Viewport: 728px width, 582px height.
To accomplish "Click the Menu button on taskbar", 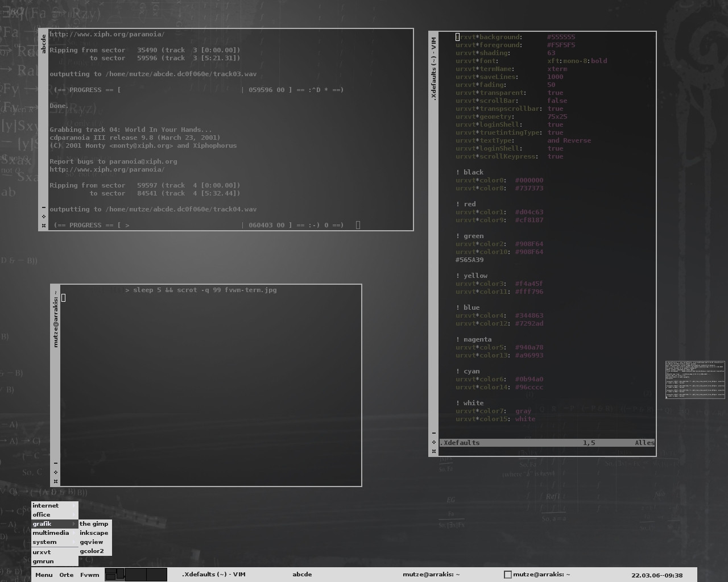I will coord(44,575).
